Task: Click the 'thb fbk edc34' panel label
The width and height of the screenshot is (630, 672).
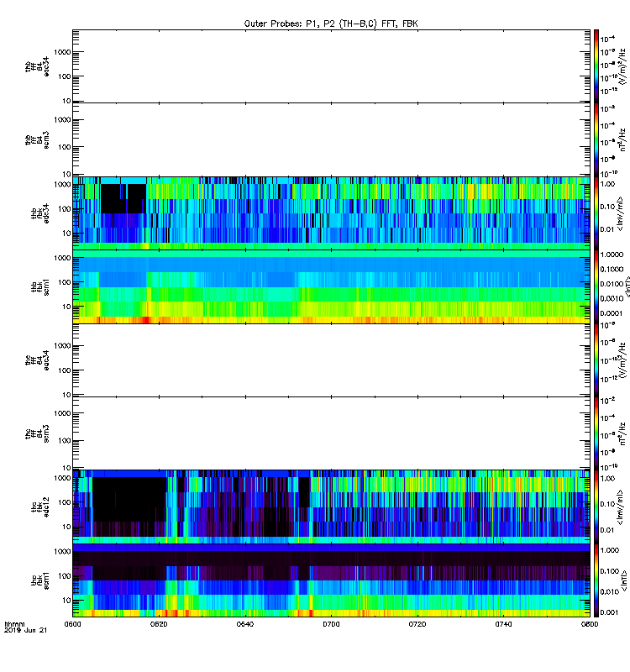Action: [40, 213]
